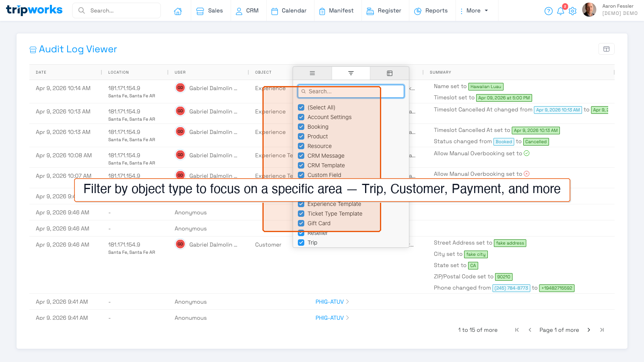644x362 pixels.
Task: Switch to the column settings tab
Action: [x=389, y=73]
